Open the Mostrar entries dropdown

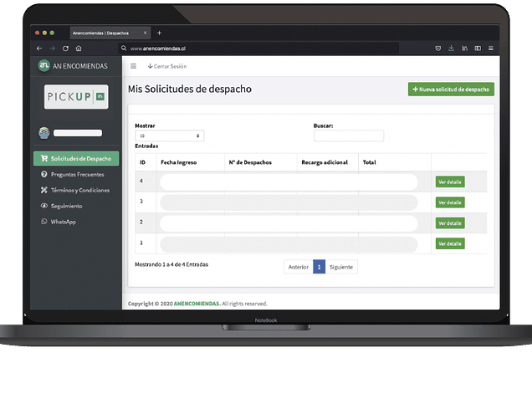[x=169, y=136]
